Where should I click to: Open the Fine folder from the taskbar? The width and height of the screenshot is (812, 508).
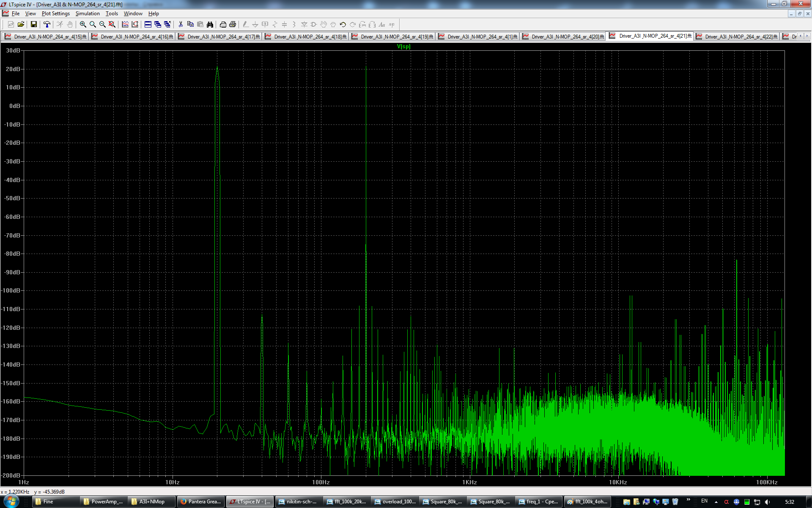click(56, 502)
